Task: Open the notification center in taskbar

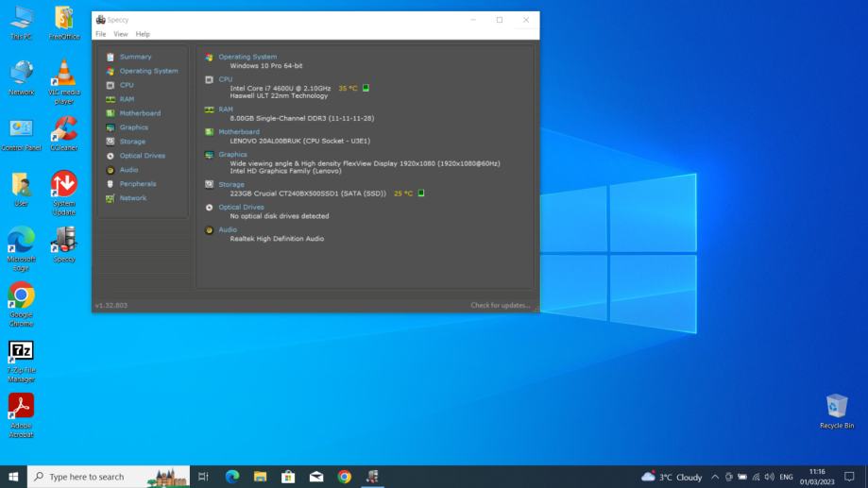Action: 849,477
